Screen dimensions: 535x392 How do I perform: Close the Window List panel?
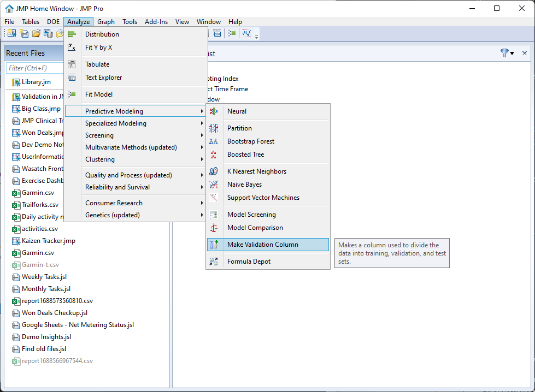click(525, 53)
